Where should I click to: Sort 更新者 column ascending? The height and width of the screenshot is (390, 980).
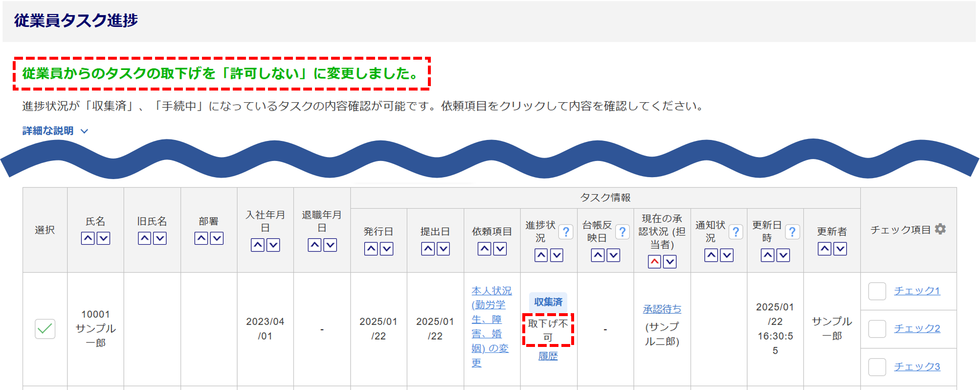coord(824,249)
